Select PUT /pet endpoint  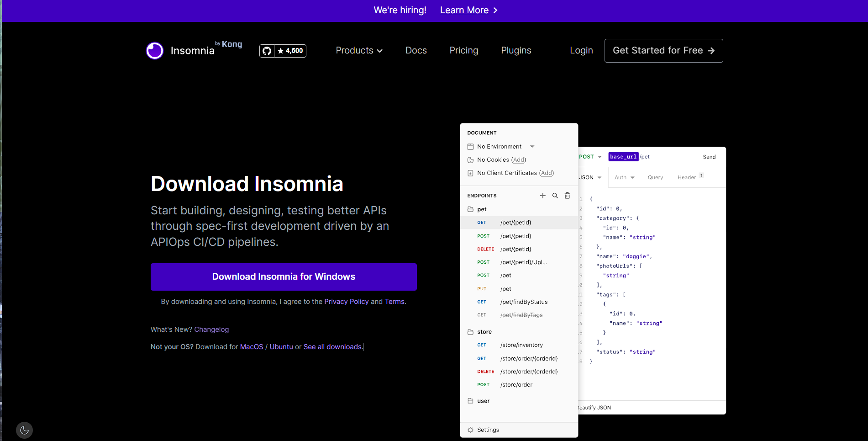point(519,289)
